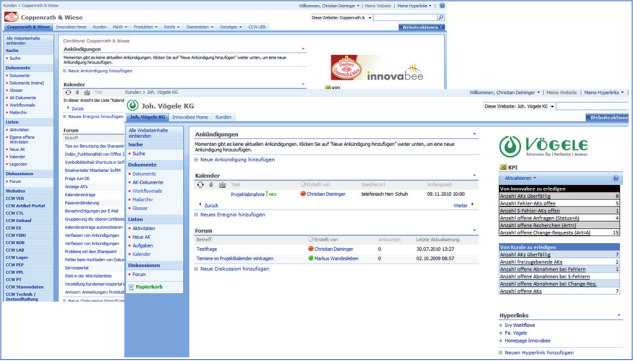Open Aufgaben in the Vögele sidebar
Viewport: 633px width, 361px height.
(143, 246)
